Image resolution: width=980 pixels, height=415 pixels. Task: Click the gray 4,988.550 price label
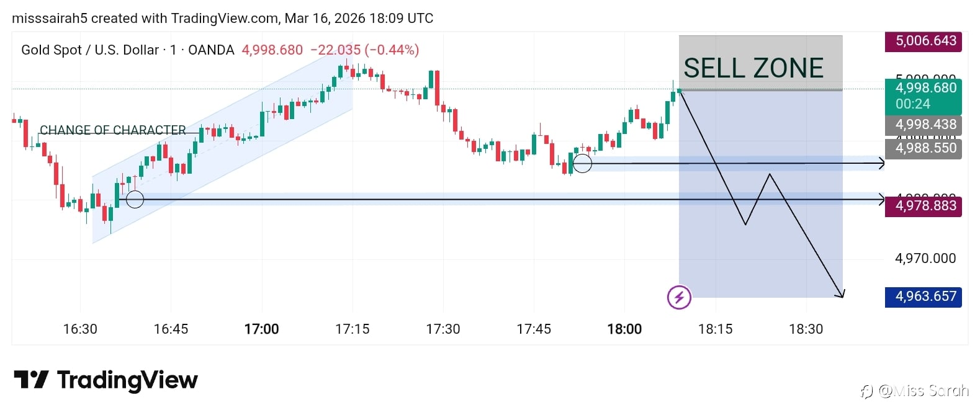pos(923,148)
